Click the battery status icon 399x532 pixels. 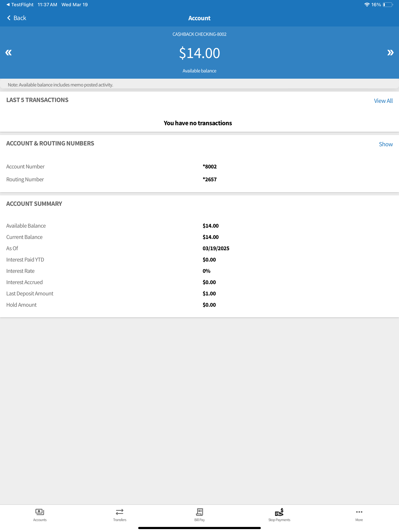tap(388, 4)
